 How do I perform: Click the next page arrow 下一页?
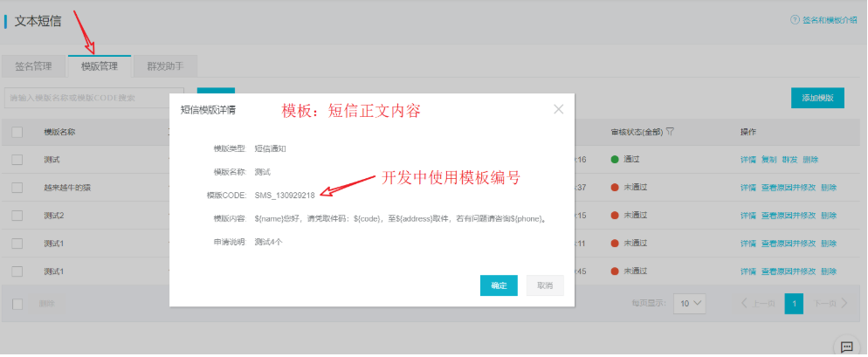tap(831, 303)
